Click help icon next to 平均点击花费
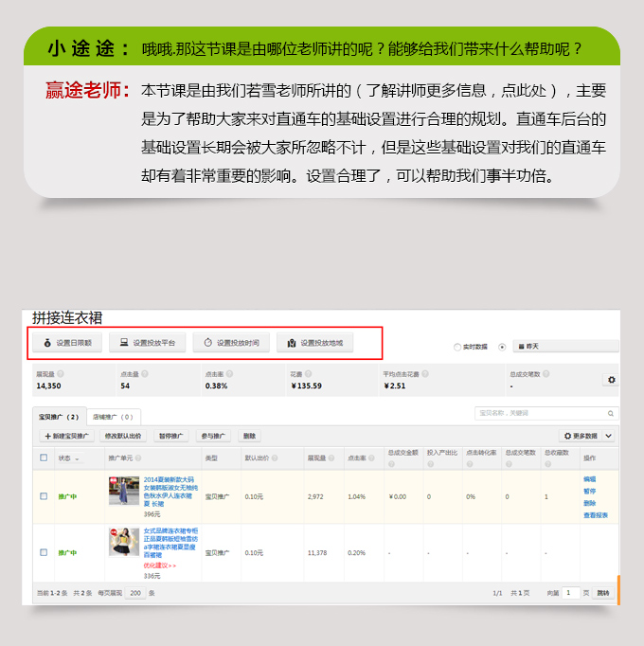Screen dimensions: 644x646 pos(425,373)
